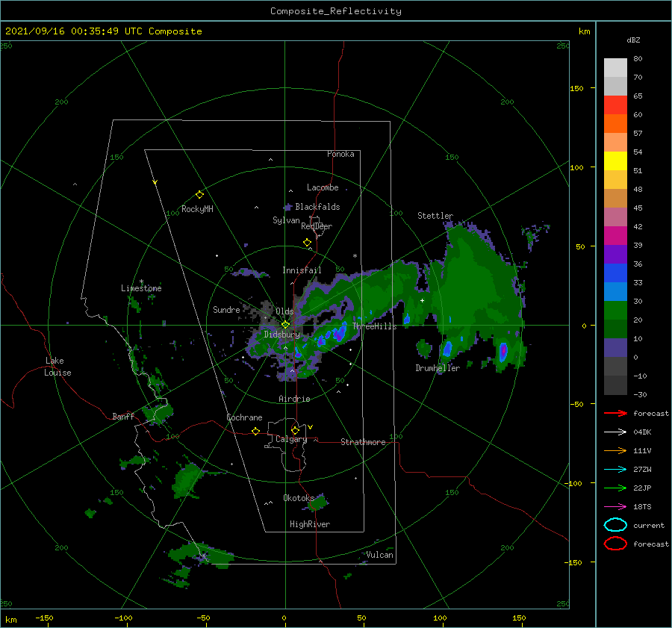The height and width of the screenshot is (628, 672).
Task: Click the yellow diamond marker near RockyMH
Action: tap(199, 195)
